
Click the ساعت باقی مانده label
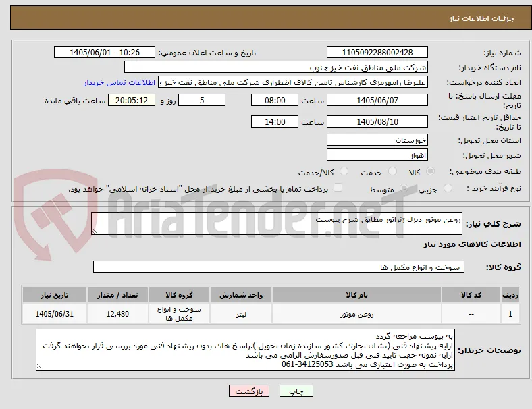pos(75,101)
